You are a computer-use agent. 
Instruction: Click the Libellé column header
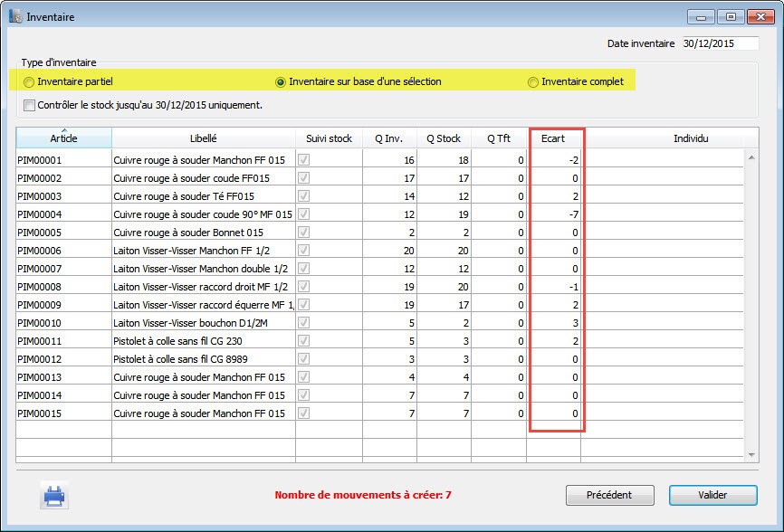(203, 138)
